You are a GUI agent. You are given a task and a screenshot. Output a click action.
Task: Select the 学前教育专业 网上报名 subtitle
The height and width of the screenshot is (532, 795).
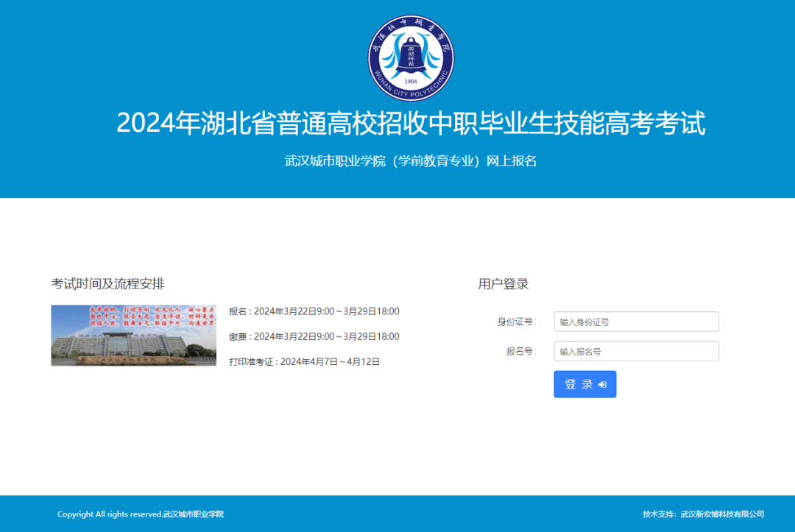(411, 161)
